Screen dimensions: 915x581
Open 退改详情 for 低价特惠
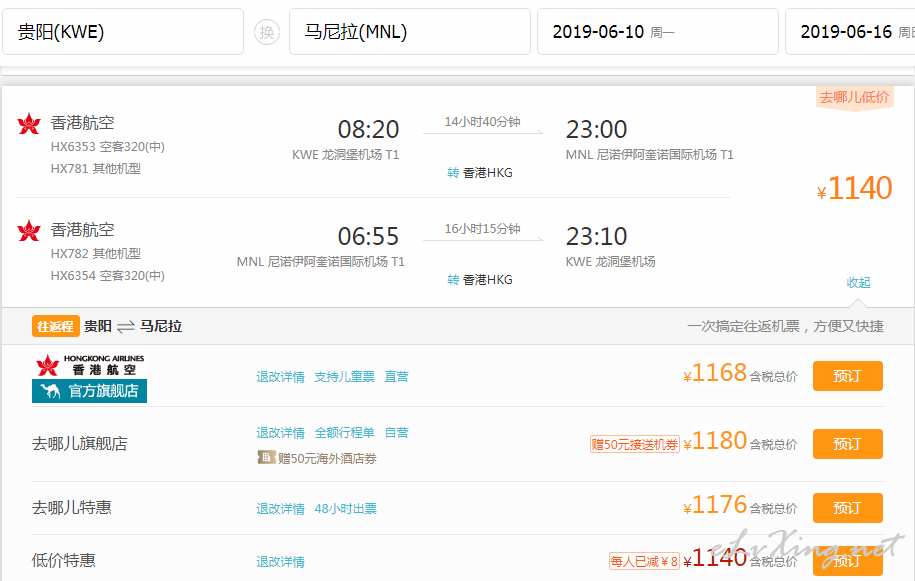click(281, 562)
